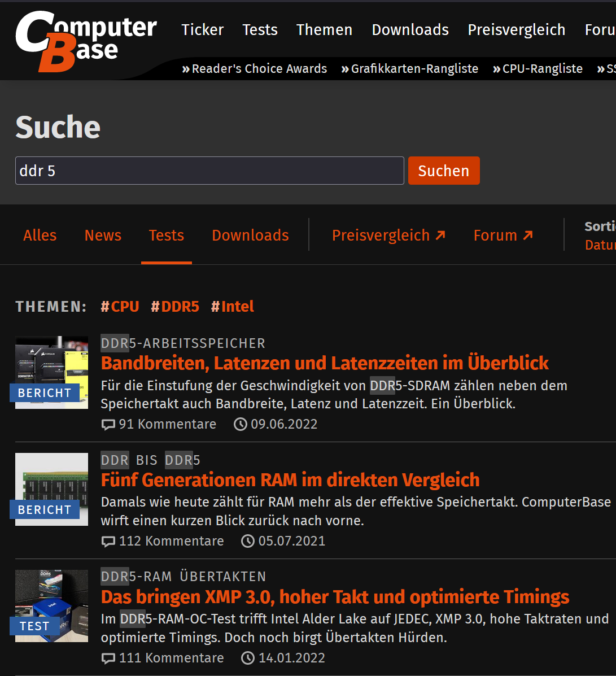Open Downloads in the top navigation

click(x=410, y=30)
